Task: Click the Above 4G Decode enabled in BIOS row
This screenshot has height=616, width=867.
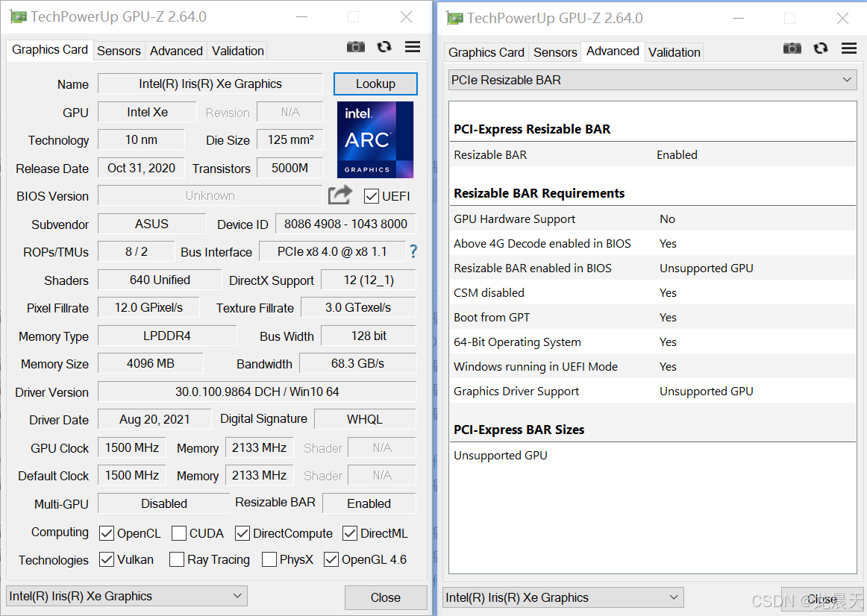Action: pyautogui.click(x=652, y=244)
